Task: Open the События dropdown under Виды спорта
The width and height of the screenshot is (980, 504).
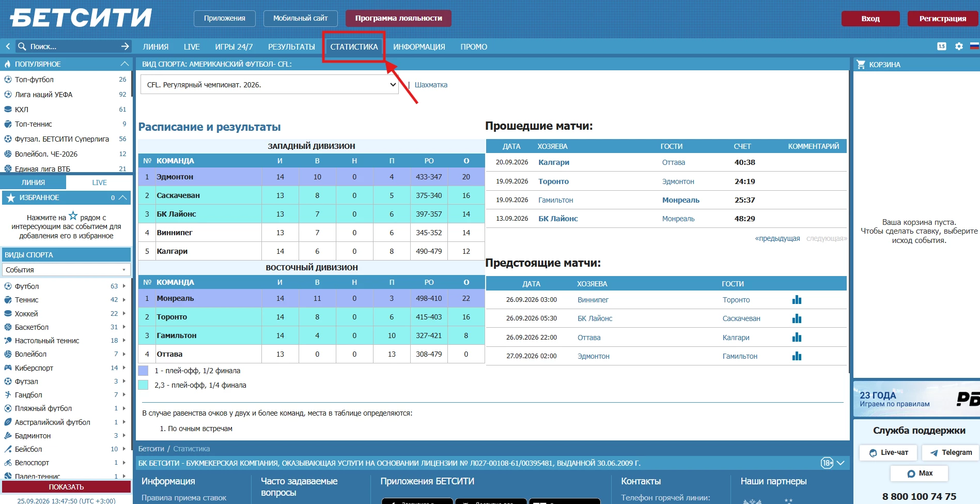Action: pos(66,270)
